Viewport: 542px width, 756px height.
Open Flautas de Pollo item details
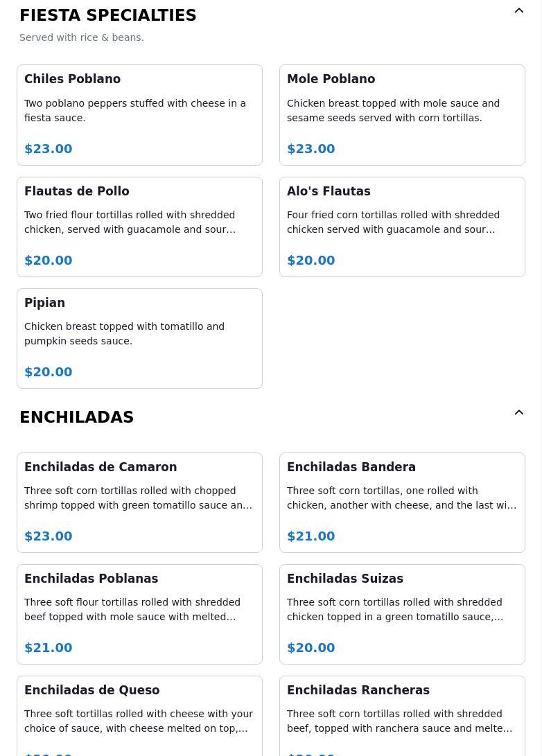(x=139, y=227)
